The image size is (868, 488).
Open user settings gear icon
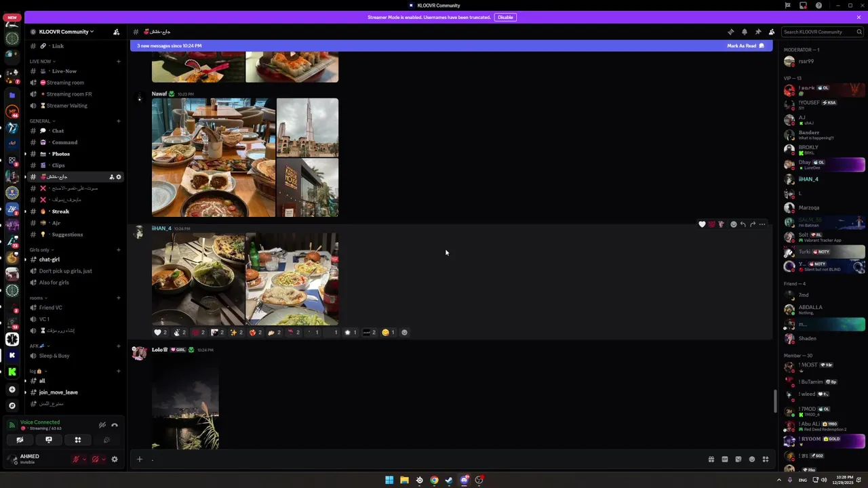point(115,459)
